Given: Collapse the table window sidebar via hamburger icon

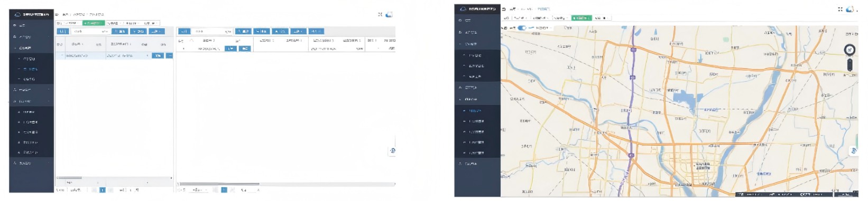Looking at the screenshot, I should [57, 14].
